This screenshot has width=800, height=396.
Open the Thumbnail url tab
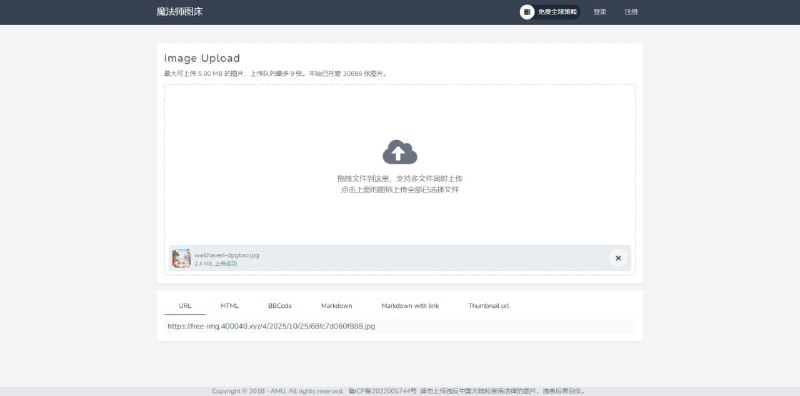point(488,306)
